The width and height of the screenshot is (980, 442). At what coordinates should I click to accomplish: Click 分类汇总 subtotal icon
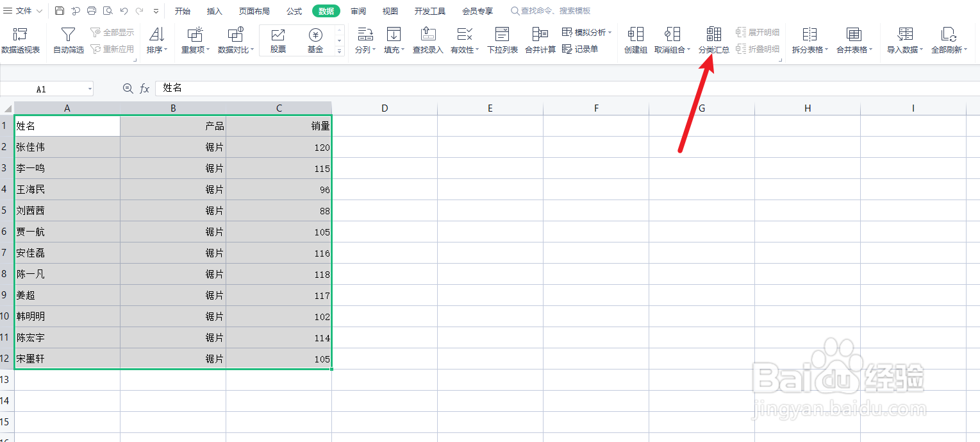pos(714,40)
